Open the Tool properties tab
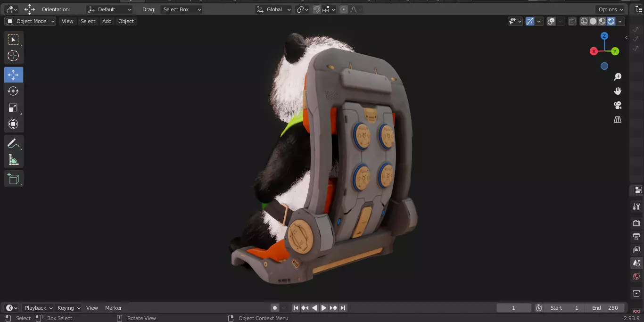Viewport: 644px width, 322px height. pyautogui.click(x=636, y=206)
